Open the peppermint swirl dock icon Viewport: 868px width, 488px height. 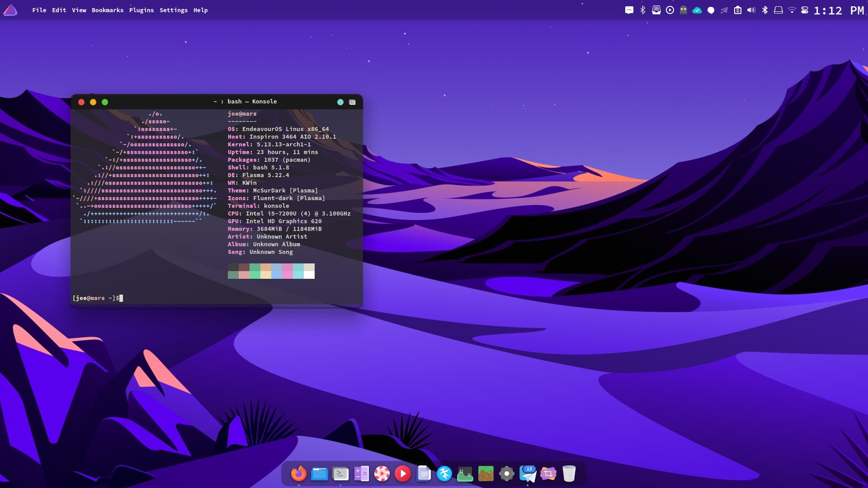[x=382, y=474]
